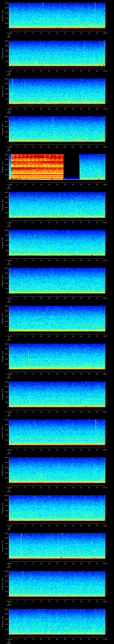Click the spectrogram panel starting at 11:25:00
The image size is (114, 644).
pyautogui.click(x=57, y=432)
